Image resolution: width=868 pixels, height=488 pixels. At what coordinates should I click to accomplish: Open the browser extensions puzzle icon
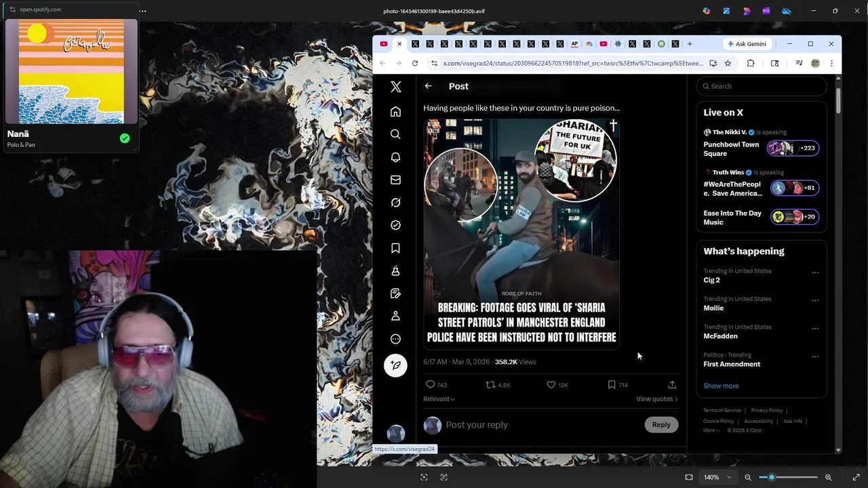coord(751,63)
